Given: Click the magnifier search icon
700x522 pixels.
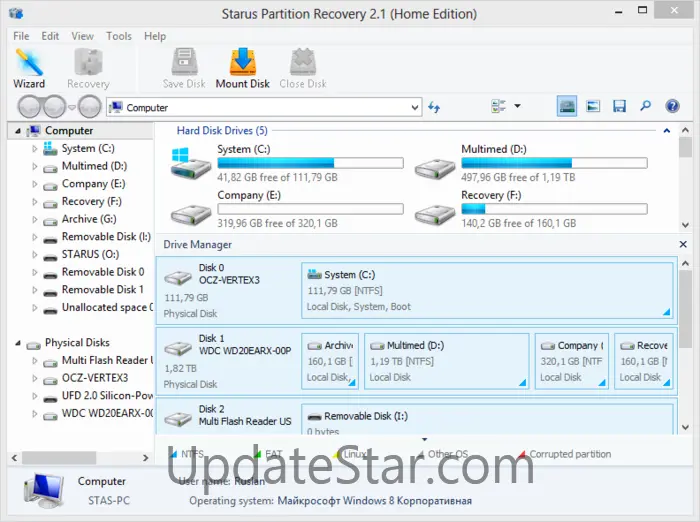Looking at the screenshot, I should 646,106.
